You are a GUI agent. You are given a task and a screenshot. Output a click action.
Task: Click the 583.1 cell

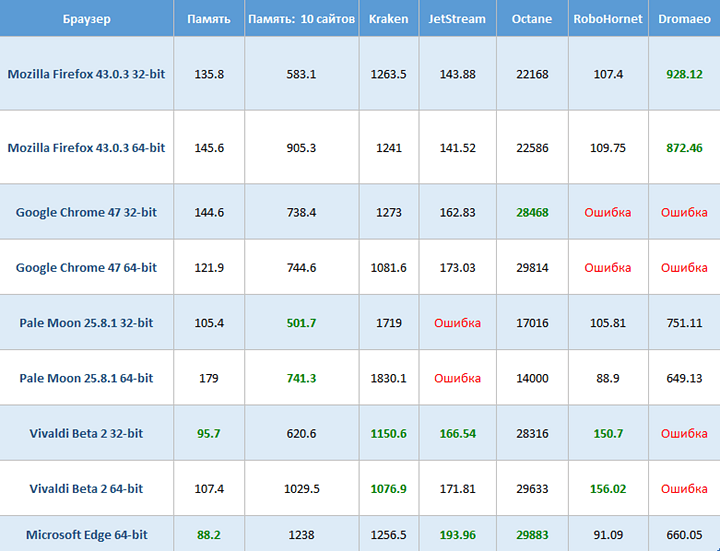pos(302,74)
